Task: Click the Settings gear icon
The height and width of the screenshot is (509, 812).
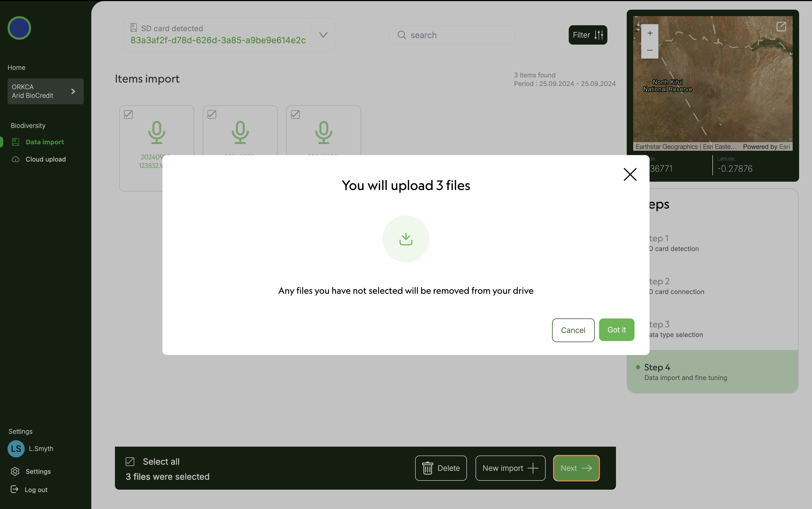Action: [x=15, y=471]
